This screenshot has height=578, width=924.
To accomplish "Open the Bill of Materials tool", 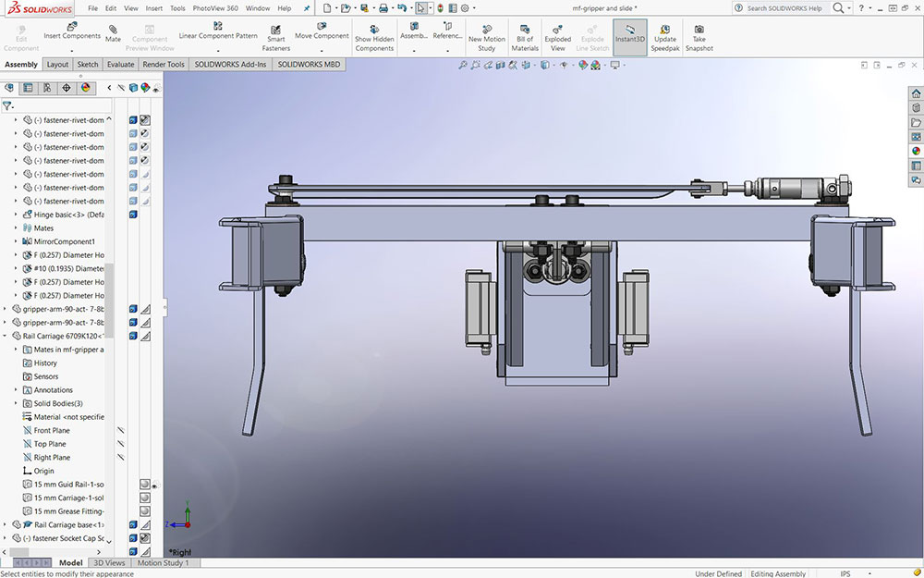I will click(525, 30).
